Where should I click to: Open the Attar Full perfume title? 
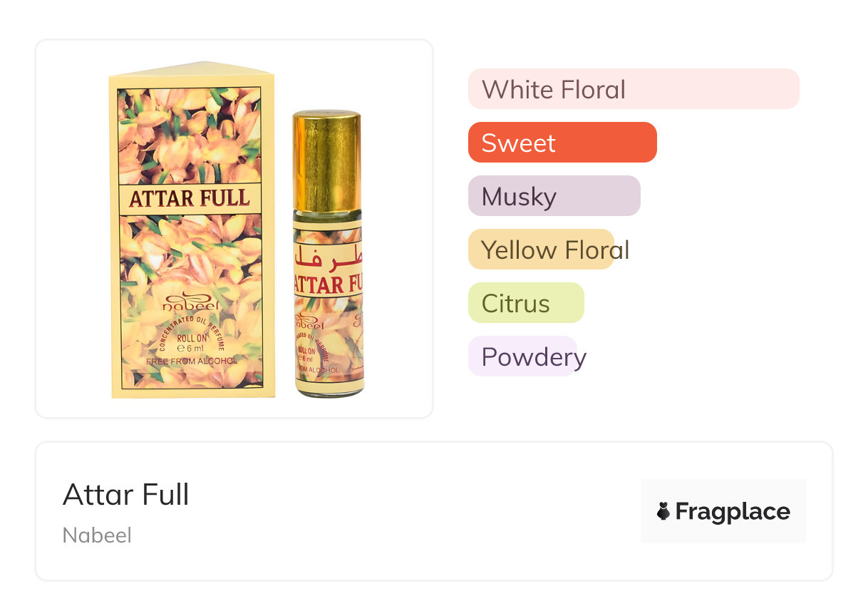click(126, 494)
